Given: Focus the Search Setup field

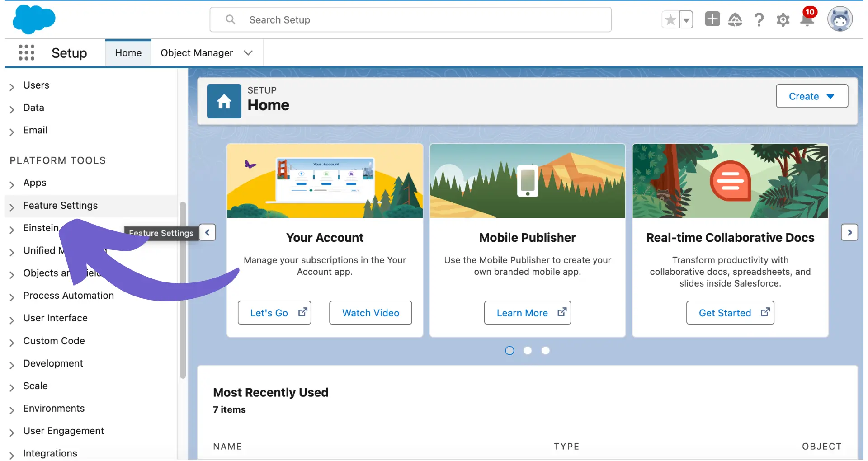Looking at the screenshot, I should point(410,20).
